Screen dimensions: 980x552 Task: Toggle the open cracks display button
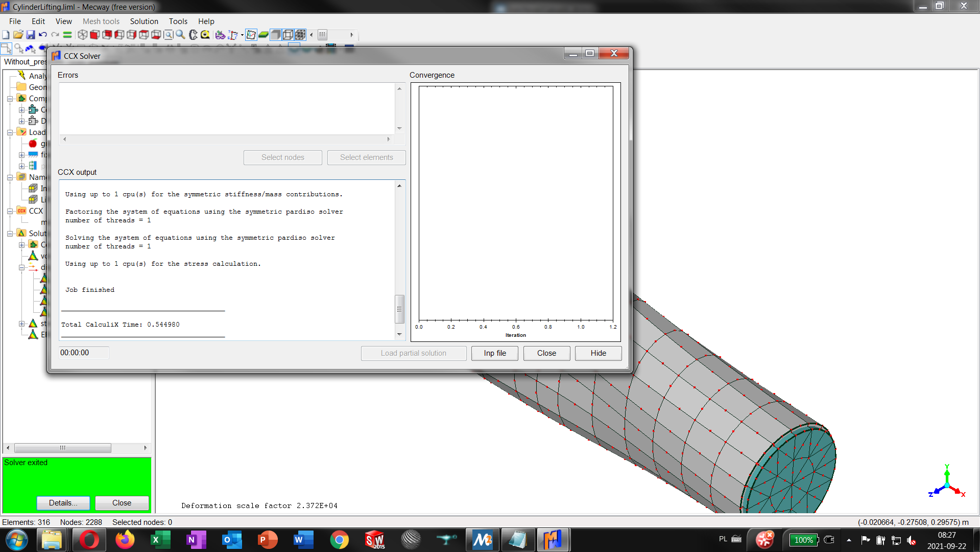(x=251, y=35)
